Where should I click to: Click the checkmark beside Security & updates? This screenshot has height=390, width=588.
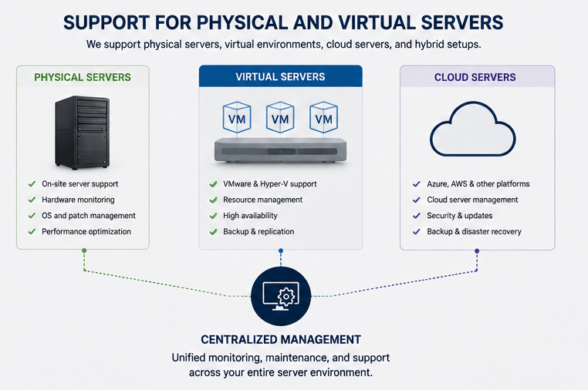[417, 216]
